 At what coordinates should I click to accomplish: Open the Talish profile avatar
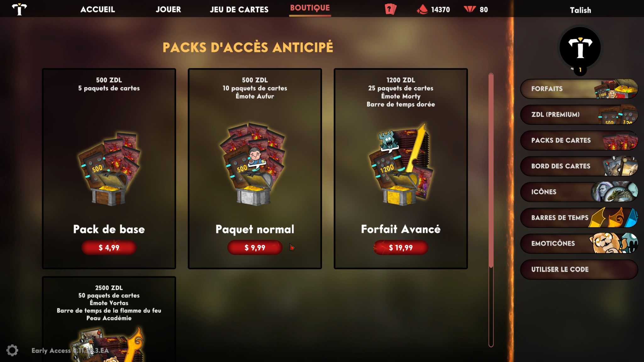coord(580,48)
